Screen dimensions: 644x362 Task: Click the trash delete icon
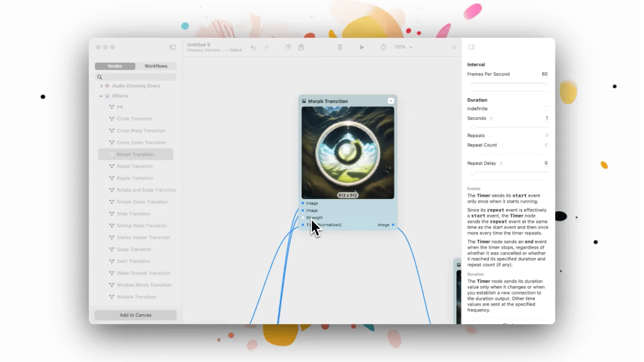coord(340,47)
